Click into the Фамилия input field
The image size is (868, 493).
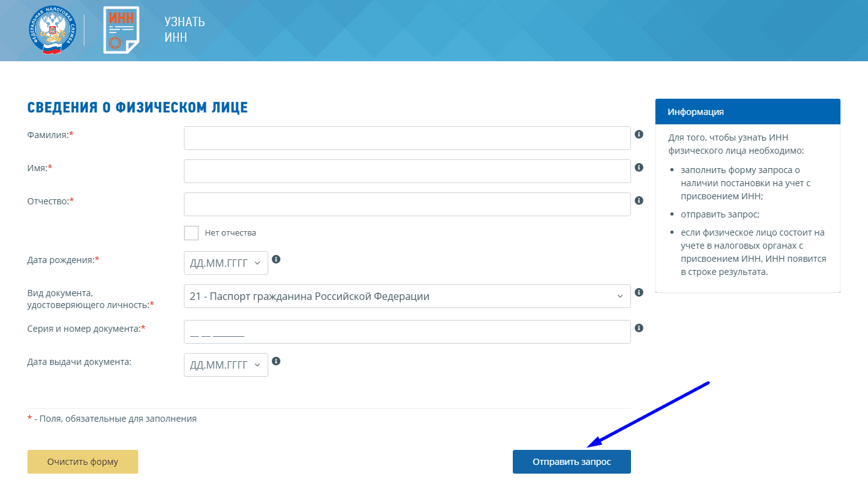tap(407, 138)
